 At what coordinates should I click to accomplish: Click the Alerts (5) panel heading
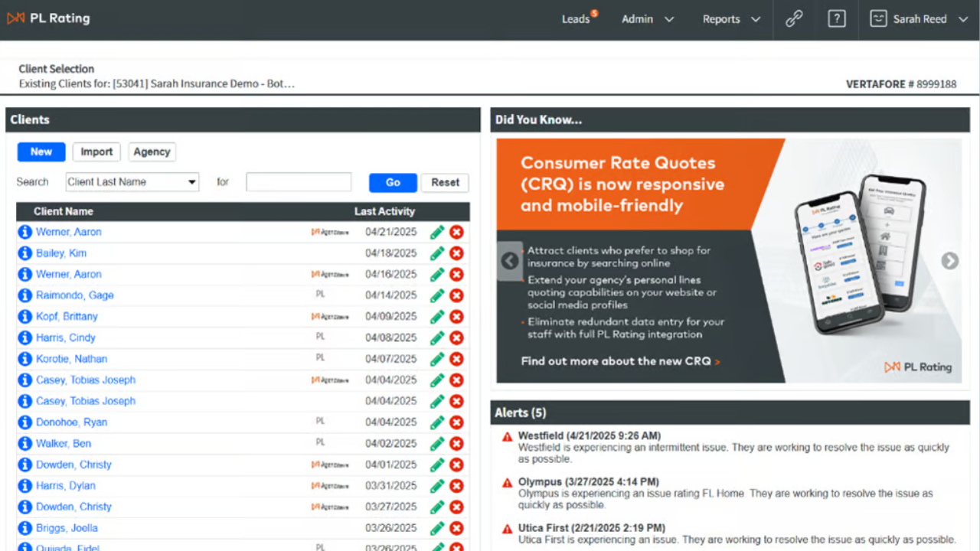point(521,412)
